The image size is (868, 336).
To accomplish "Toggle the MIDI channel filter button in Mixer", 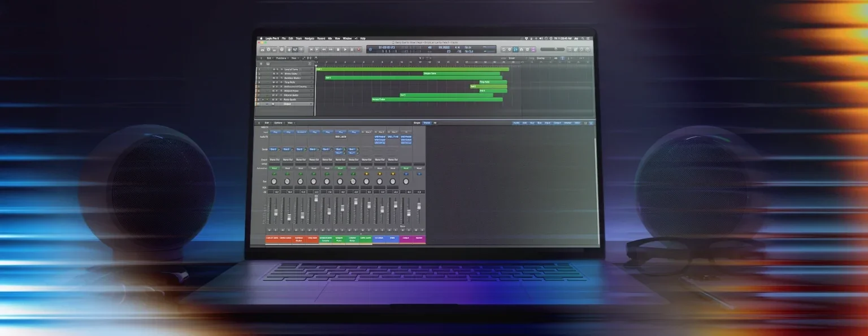I will 577,123.
